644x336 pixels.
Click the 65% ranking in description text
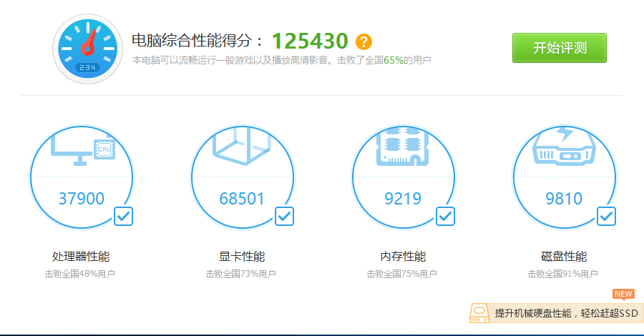[x=393, y=60]
